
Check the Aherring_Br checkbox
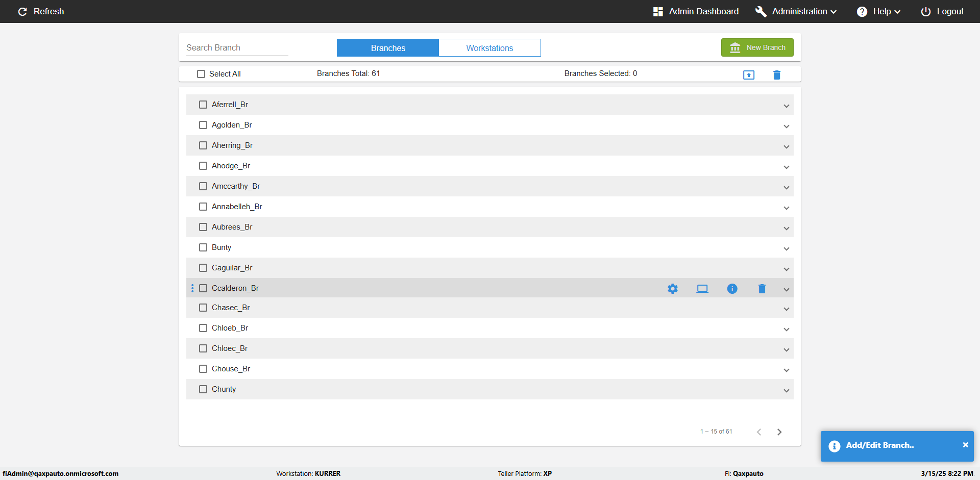[203, 145]
